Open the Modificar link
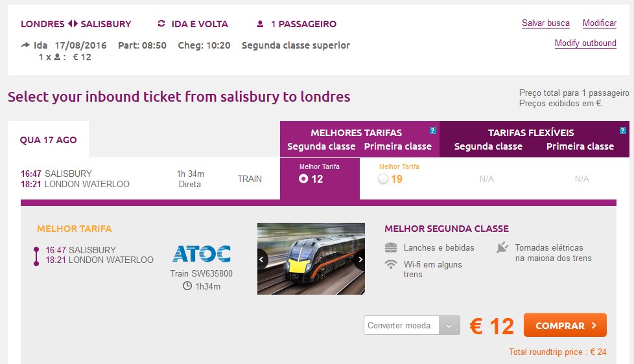This screenshot has width=634, height=364. (x=600, y=23)
